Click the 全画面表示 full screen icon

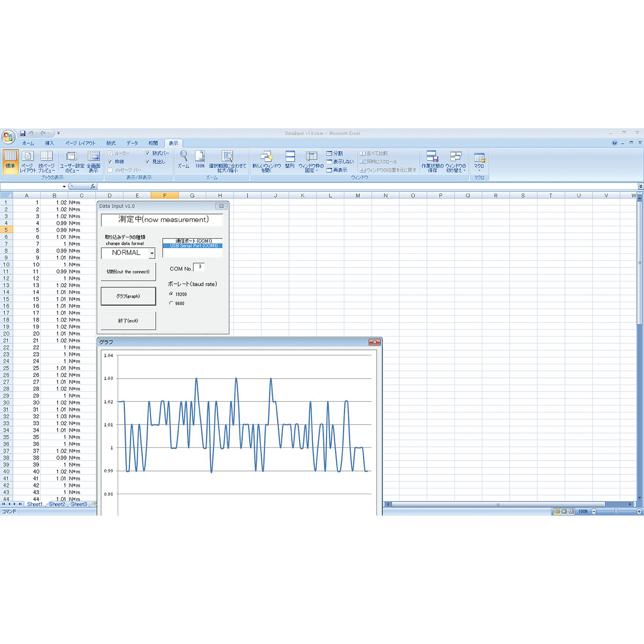tap(94, 161)
